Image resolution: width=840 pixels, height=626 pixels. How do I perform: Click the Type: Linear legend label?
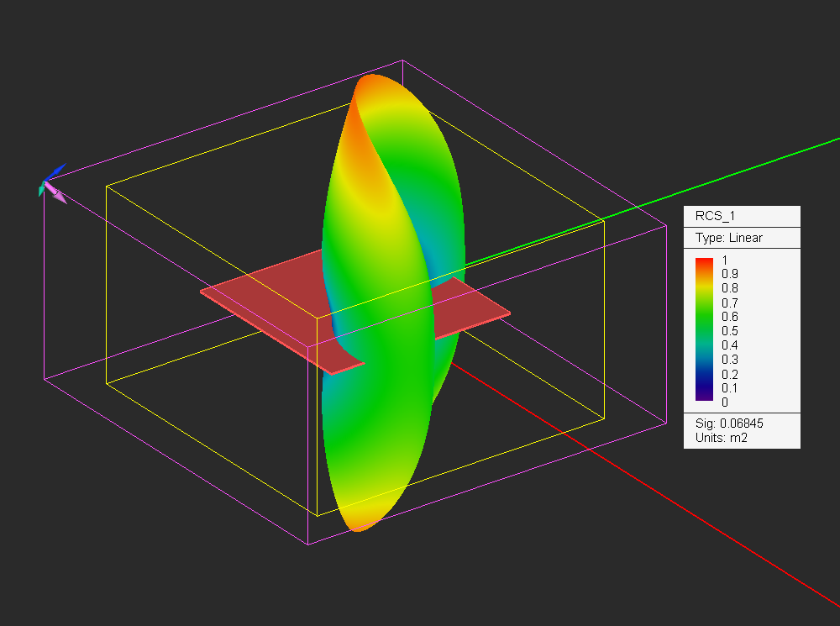[728, 238]
